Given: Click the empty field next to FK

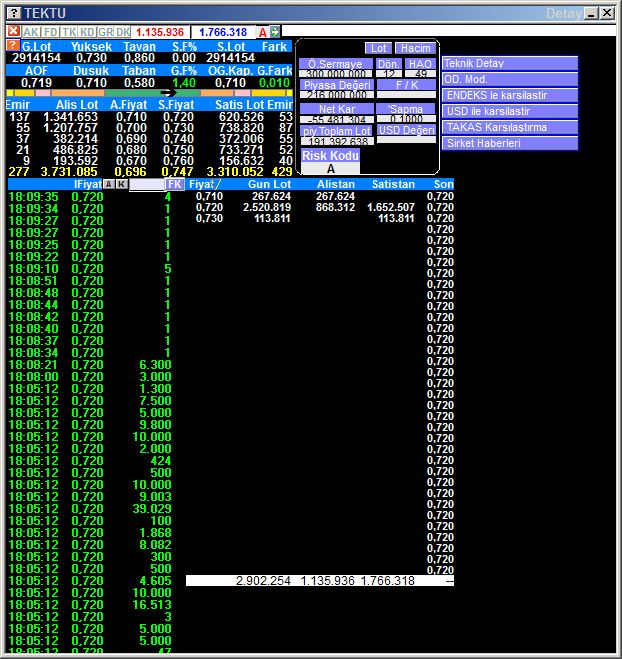Looking at the screenshot, I should tap(146, 184).
